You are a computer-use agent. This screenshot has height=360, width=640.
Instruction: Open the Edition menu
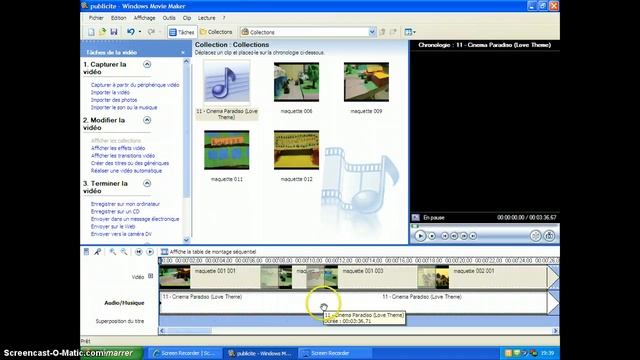tap(118, 18)
